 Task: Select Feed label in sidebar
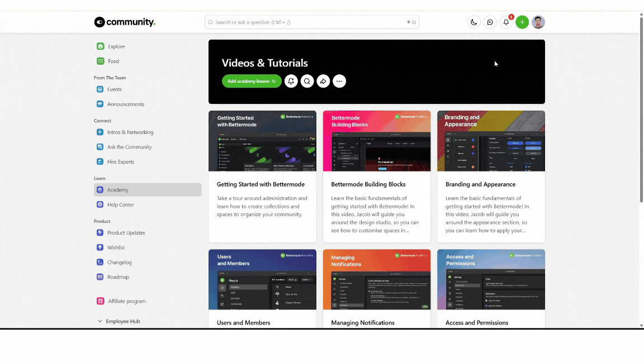click(x=113, y=61)
